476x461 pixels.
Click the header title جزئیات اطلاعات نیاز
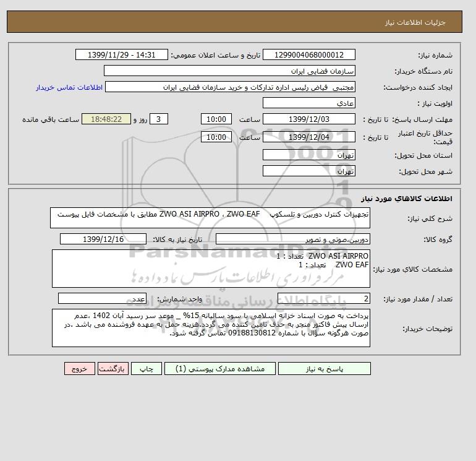(415, 22)
